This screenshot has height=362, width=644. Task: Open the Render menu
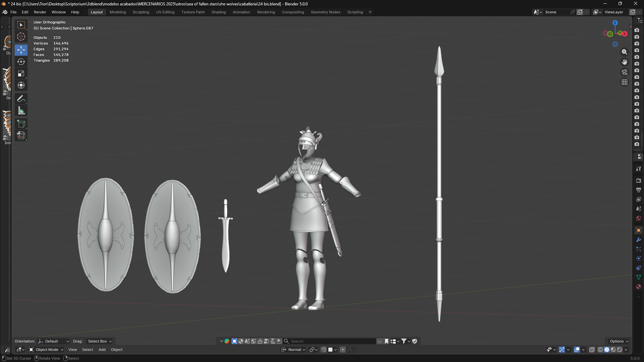tap(40, 12)
